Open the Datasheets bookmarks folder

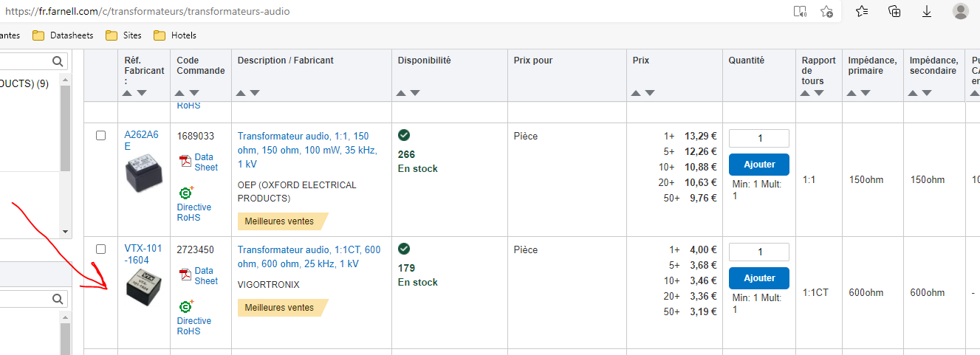pos(65,35)
